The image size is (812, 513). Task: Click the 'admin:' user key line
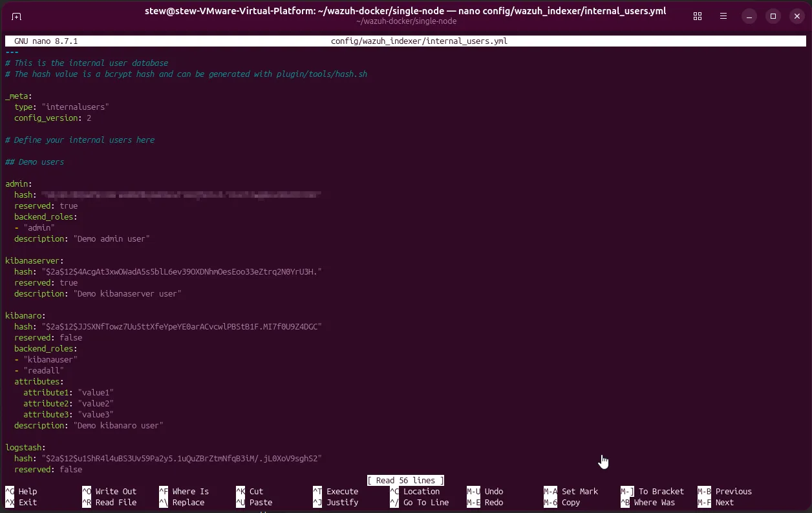19,184
